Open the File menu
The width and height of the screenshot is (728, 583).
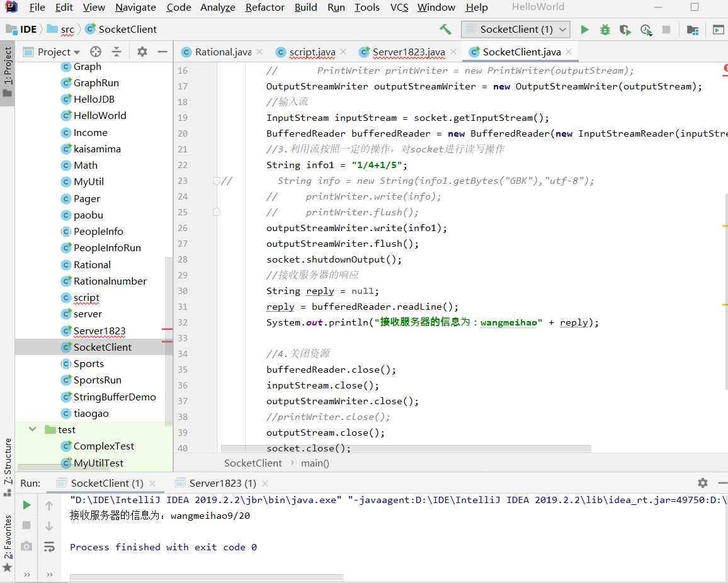[37, 8]
